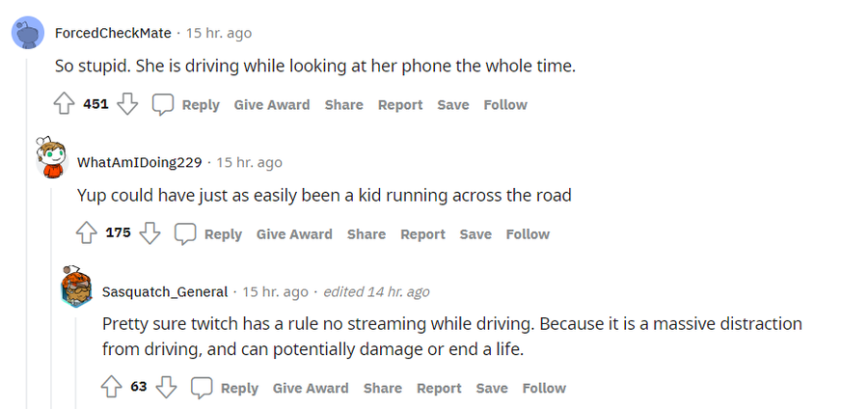The height and width of the screenshot is (409, 868).
Task: Save ForcedCheckMate's comment
Action: pos(453,104)
